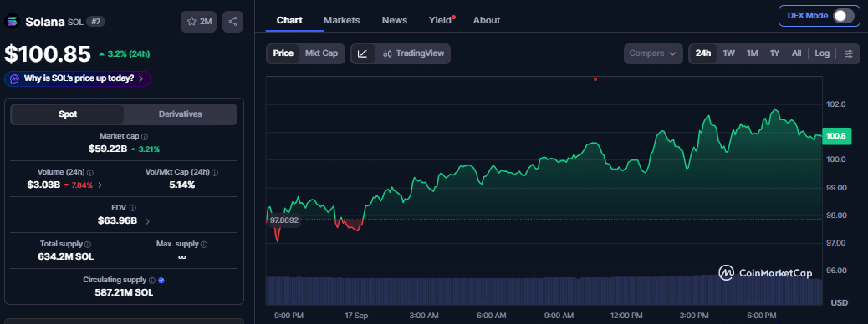Click the 587.21M SOL circulating supply

(x=124, y=292)
